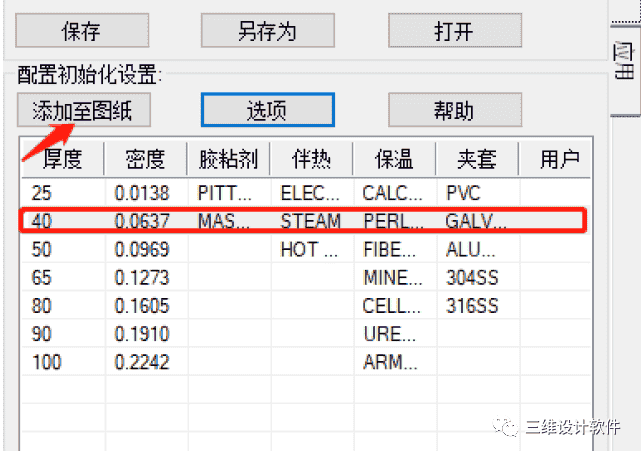
Task: Click the 夹套 column header
Action: (x=477, y=159)
